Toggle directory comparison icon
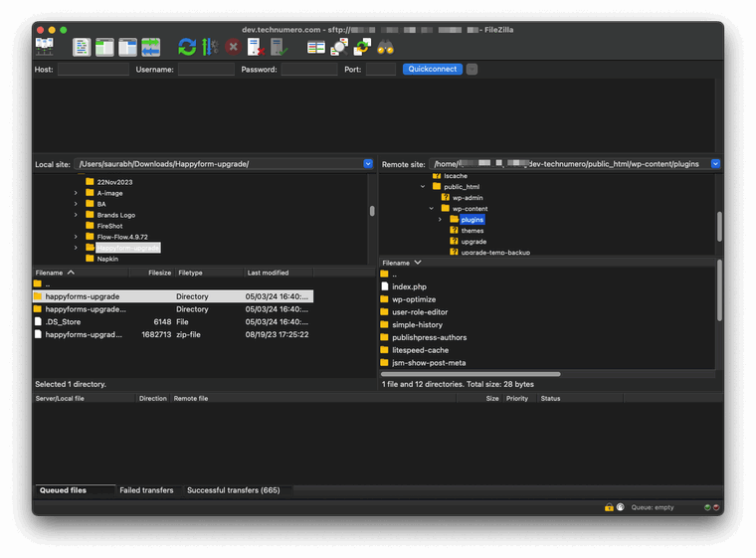756x558 pixels. pos(339,48)
